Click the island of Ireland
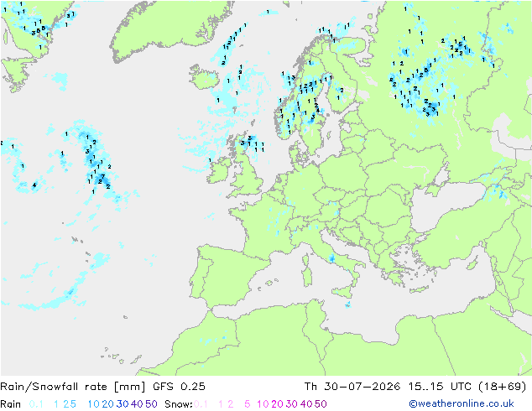 (x=219, y=170)
